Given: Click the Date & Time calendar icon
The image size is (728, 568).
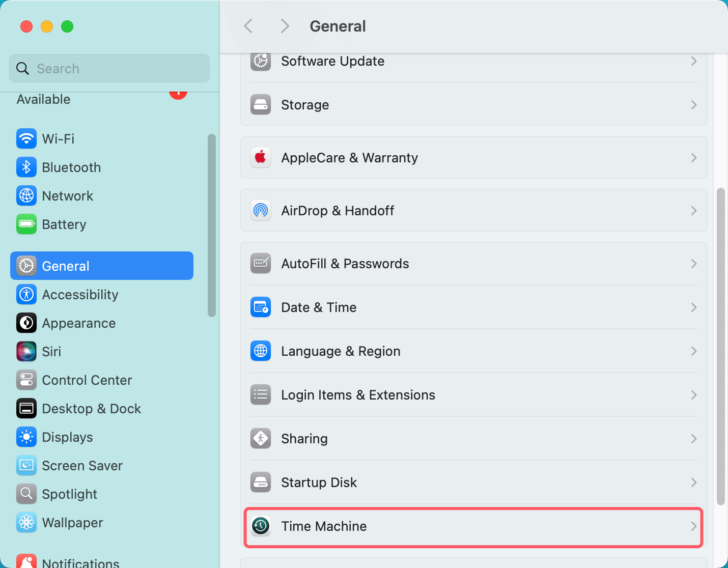Looking at the screenshot, I should [261, 307].
